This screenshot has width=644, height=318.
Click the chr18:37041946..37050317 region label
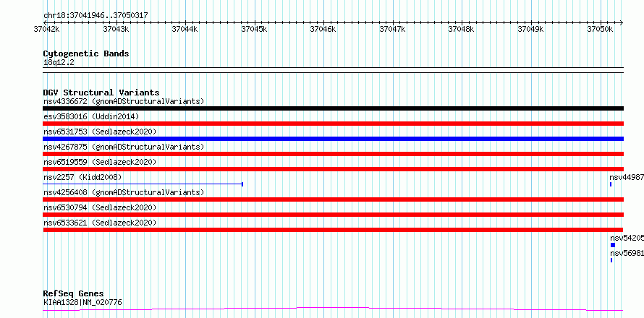96,16
